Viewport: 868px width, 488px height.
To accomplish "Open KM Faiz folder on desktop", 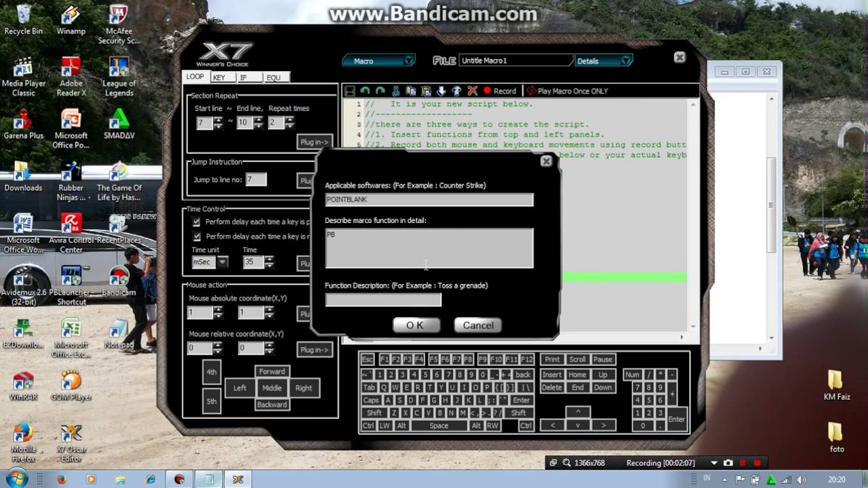I will click(835, 385).
